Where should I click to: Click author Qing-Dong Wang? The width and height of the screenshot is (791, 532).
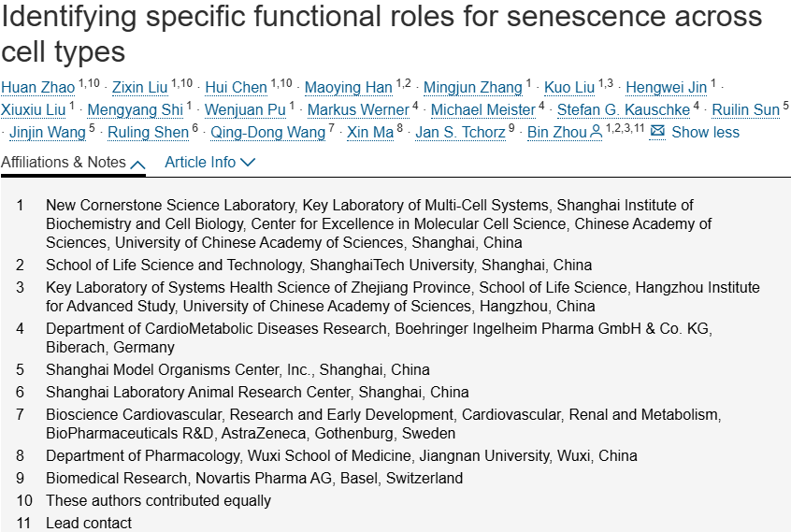267,132
